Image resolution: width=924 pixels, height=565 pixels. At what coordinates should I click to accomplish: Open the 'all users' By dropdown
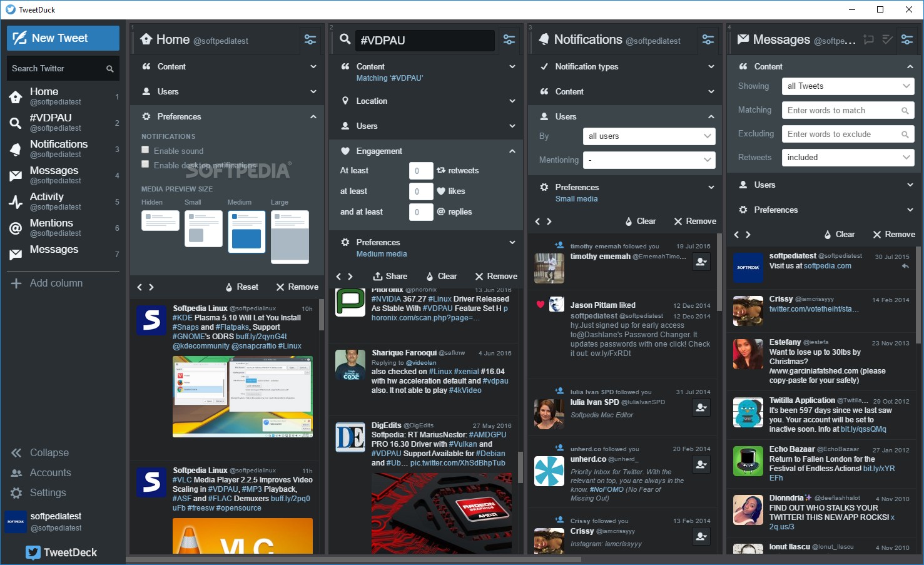click(x=649, y=136)
